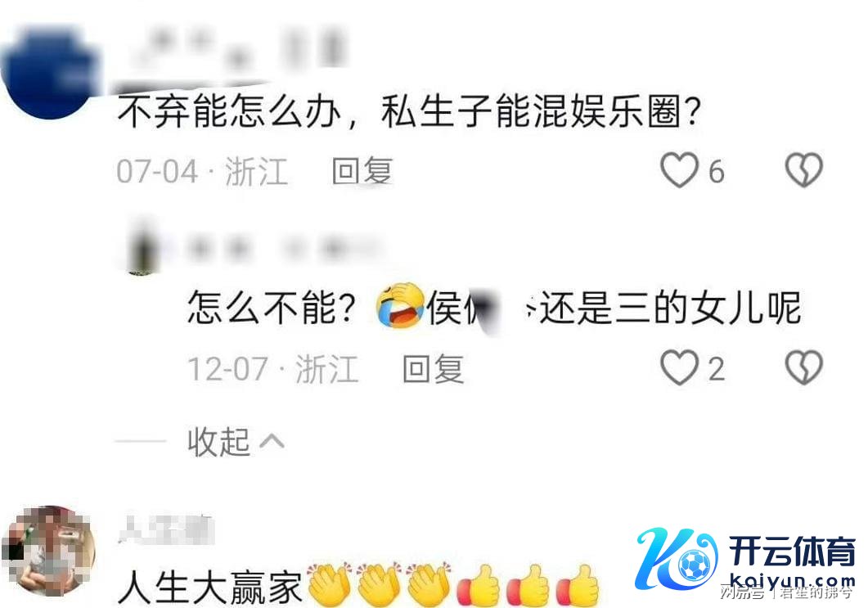Image resolution: width=868 pixels, height=608 pixels.
Task: Click the 收起 upward chevron arrow
Action: point(272,441)
